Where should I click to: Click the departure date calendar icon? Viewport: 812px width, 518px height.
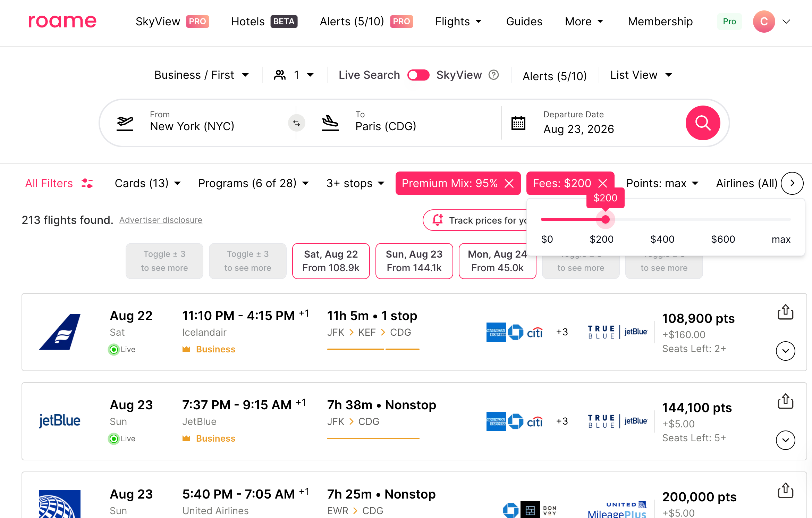(518, 123)
